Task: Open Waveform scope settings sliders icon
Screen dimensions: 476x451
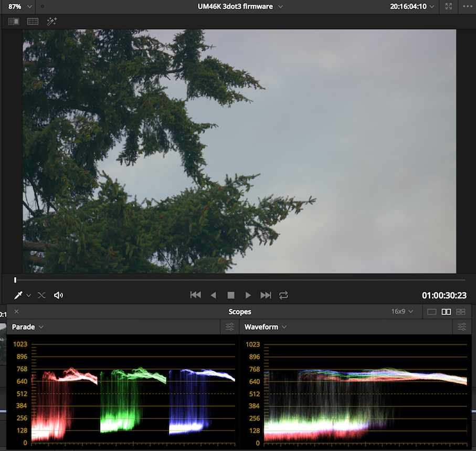Action: pos(462,327)
